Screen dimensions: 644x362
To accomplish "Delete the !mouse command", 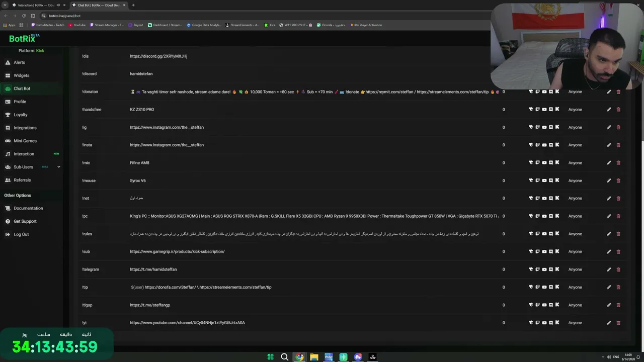I will point(618,180).
